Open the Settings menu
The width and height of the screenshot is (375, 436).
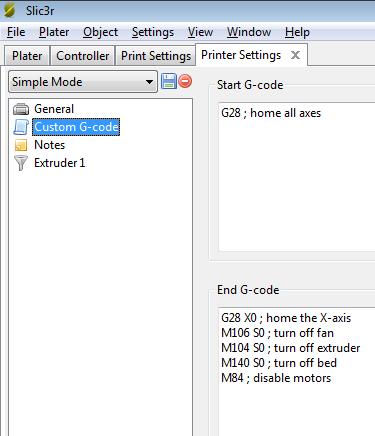point(153,32)
